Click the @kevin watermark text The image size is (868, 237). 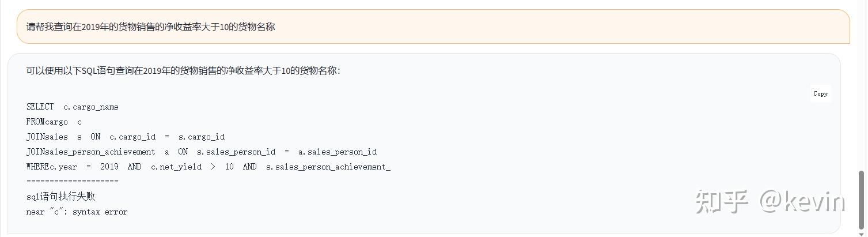tap(802, 201)
